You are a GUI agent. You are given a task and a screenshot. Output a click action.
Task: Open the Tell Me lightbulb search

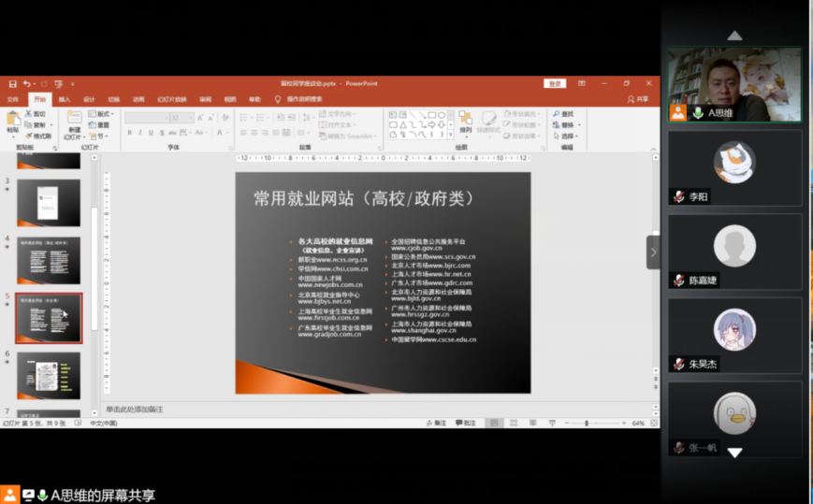point(278,99)
